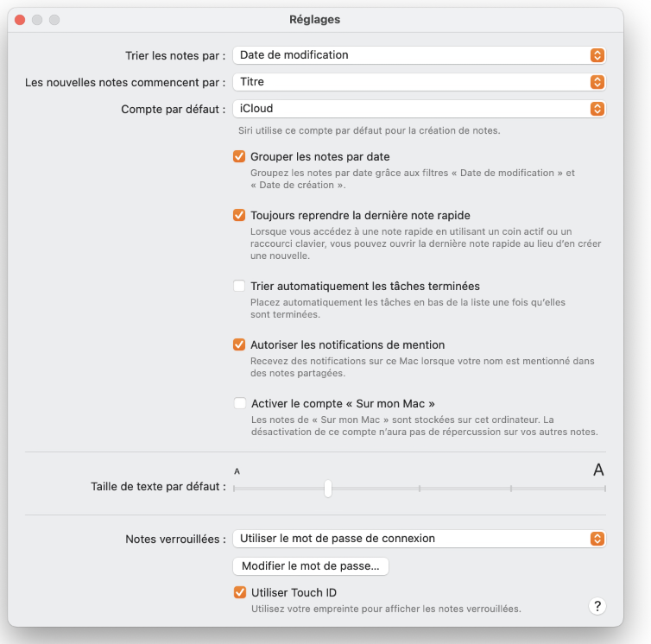Uncheck Autoriser les notifications de mention
The width and height of the screenshot is (651, 644).
tap(239, 344)
